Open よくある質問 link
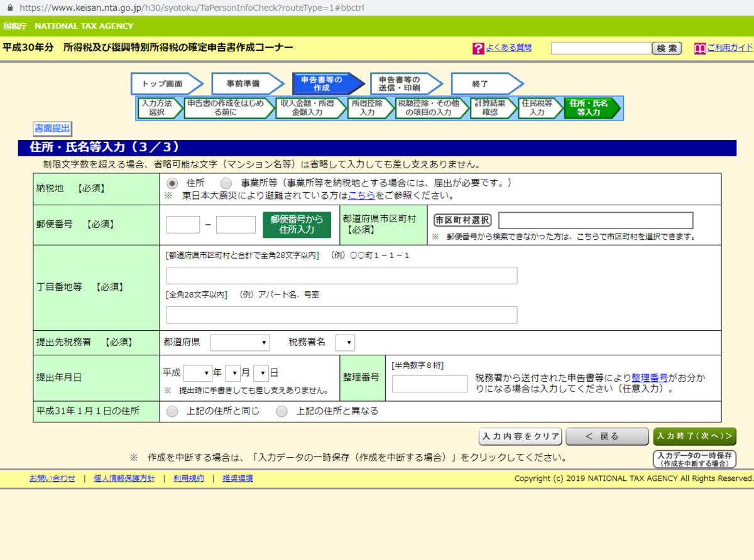Image resolution: width=754 pixels, height=560 pixels. tap(508, 48)
